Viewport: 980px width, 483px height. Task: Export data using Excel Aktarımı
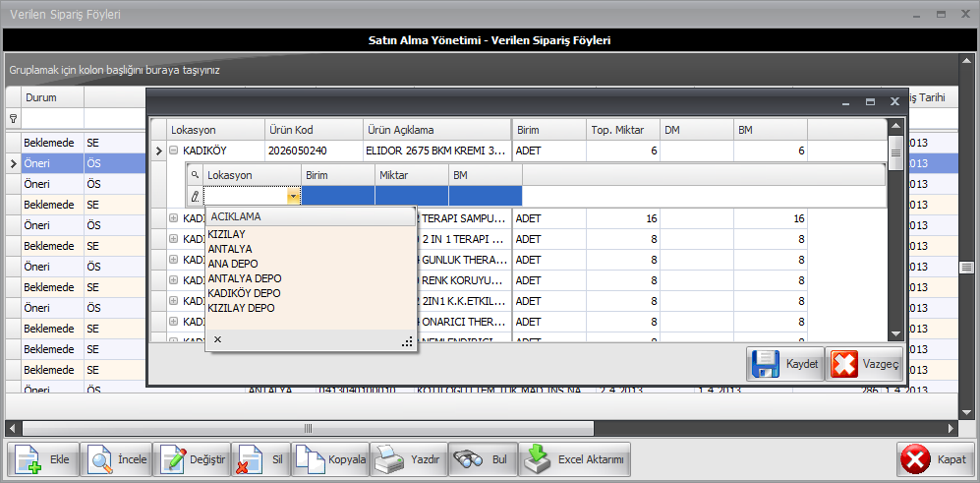click(575, 459)
